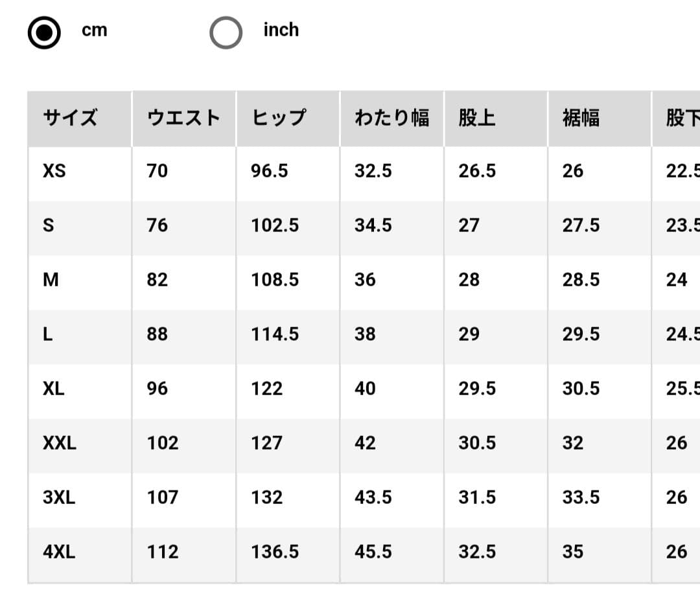Click the inch unit label

281,30
